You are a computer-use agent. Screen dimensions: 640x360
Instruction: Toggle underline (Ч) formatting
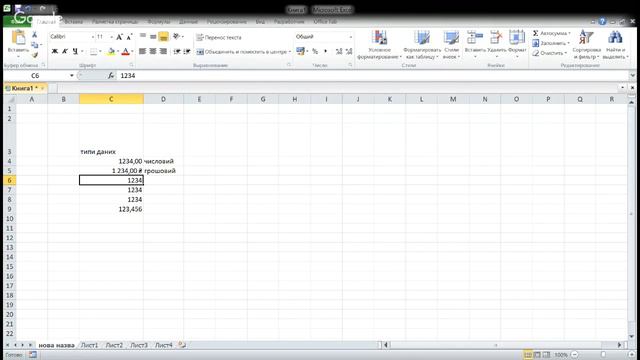point(75,51)
